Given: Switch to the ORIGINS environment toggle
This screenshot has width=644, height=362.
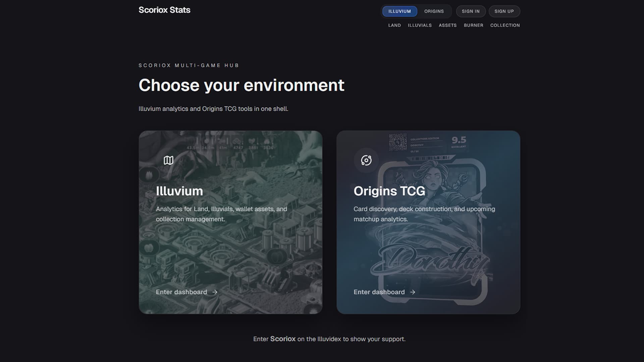Looking at the screenshot, I should 434,11.
